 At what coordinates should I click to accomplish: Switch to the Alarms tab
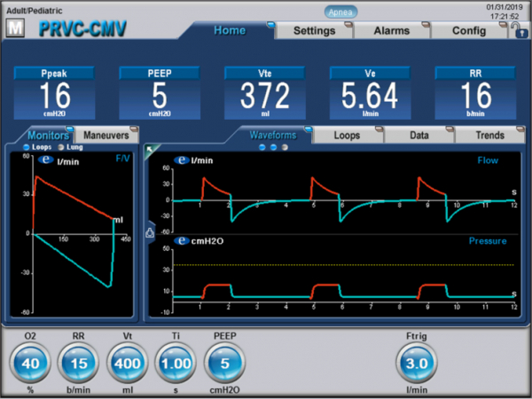(392, 30)
